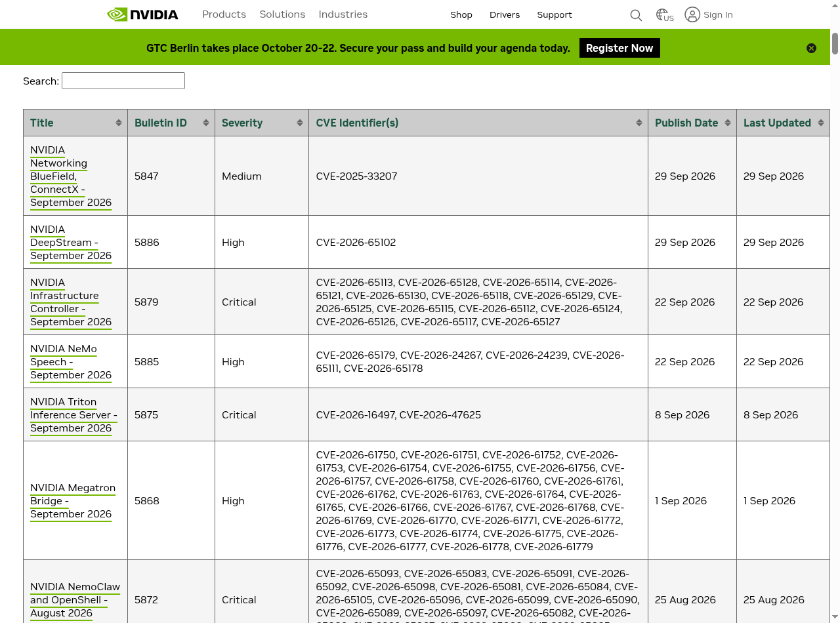Viewport: 840px width, 623px height.
Task: Sort by CVE Identifier(s) arrows
Action: pos(639,123)
